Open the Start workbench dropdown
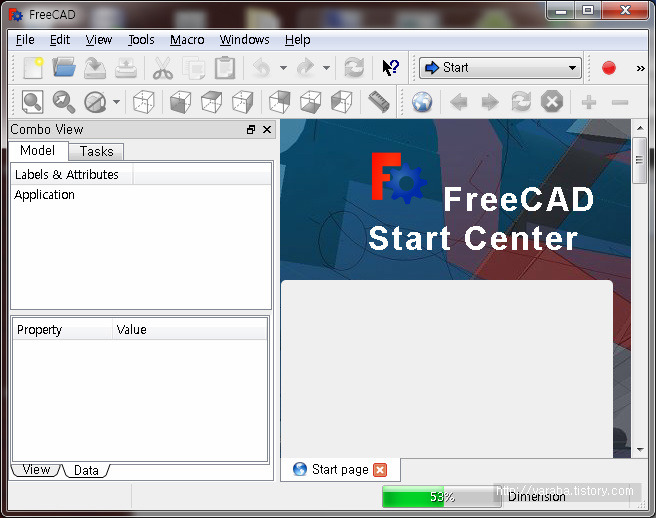This screenshot has width=656, height=518. coord(500,68)
